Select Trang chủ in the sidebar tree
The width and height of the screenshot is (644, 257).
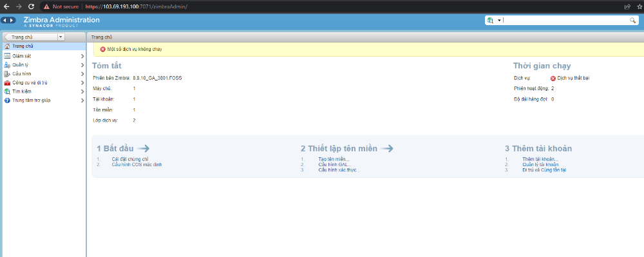coord(44,46)
